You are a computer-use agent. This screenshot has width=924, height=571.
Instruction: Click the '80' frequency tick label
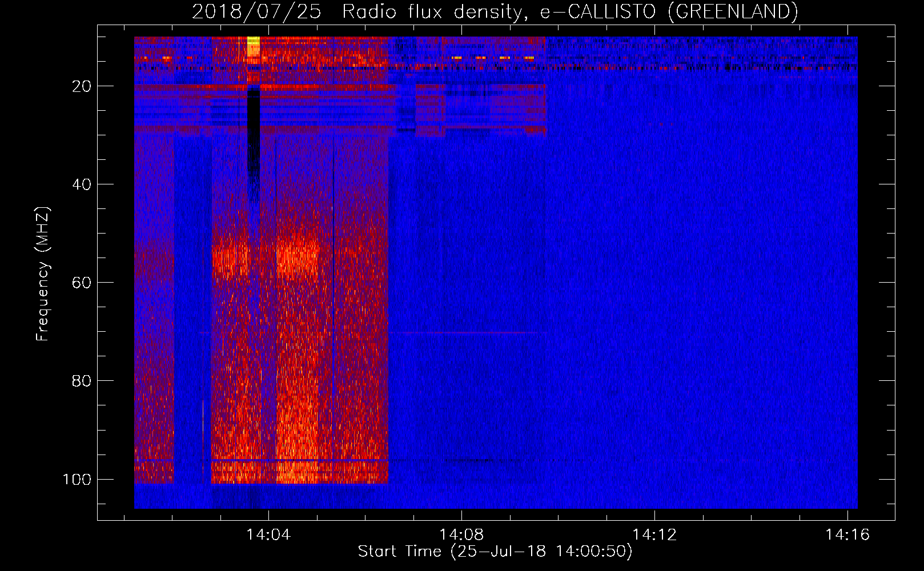pyautogui.click(x=82, y=381)
